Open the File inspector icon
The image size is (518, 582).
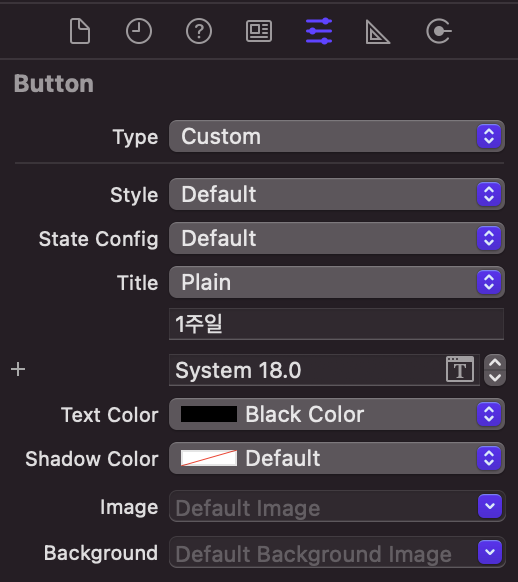(80, 32)
